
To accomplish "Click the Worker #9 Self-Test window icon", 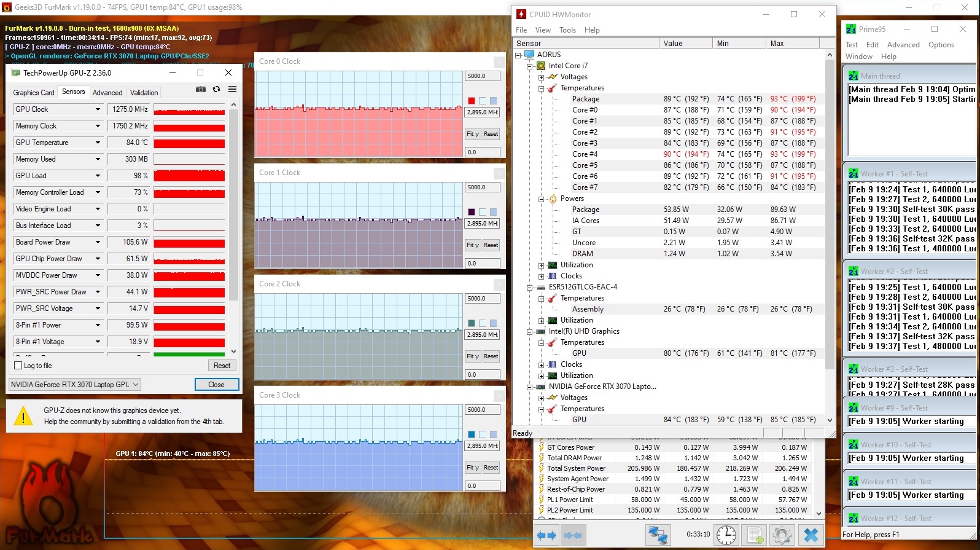I will pyautogui.click(x=854, y=407).
